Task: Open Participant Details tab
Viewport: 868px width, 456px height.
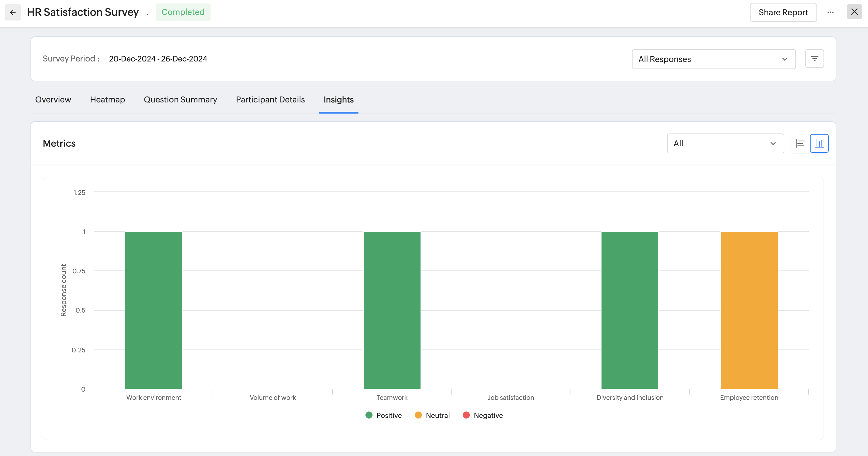Action: 270,100
